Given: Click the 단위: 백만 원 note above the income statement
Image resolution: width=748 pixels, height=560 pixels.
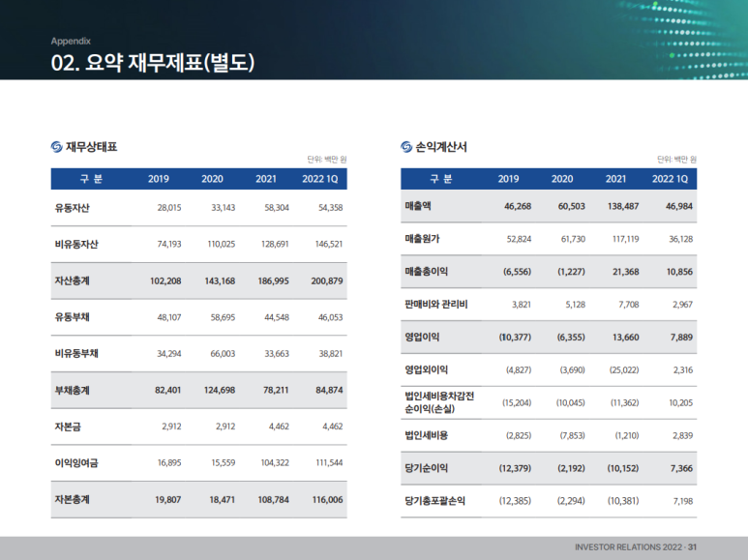Looking at the screenshot, I should (x=677, y=160).
